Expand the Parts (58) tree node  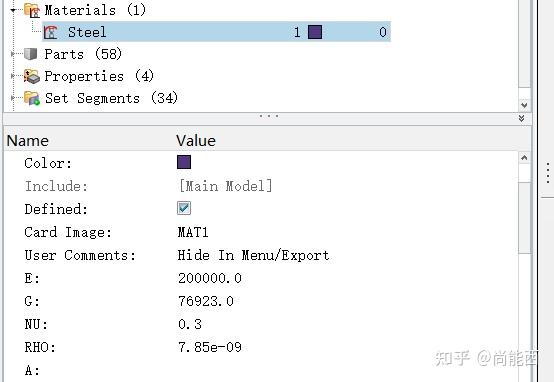(13, 54)
